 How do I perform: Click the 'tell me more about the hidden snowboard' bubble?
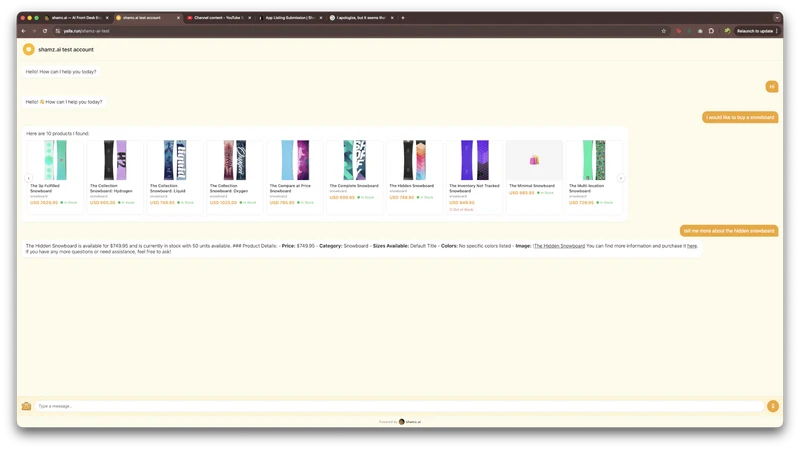tap(729, 231)
